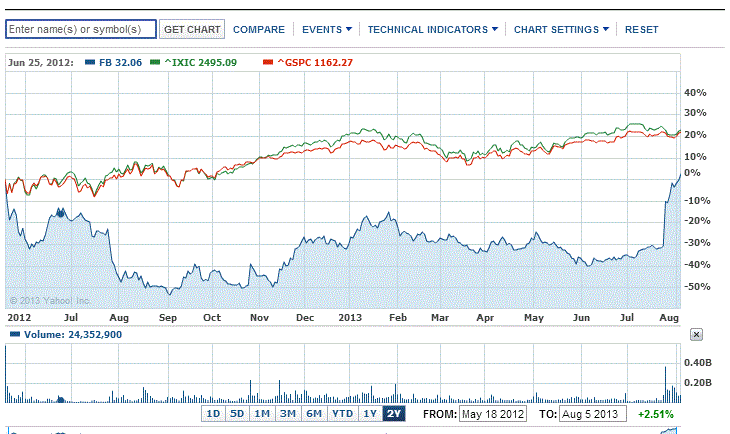
Task: Select the 1D time range
Action: [x=213, y=414]
